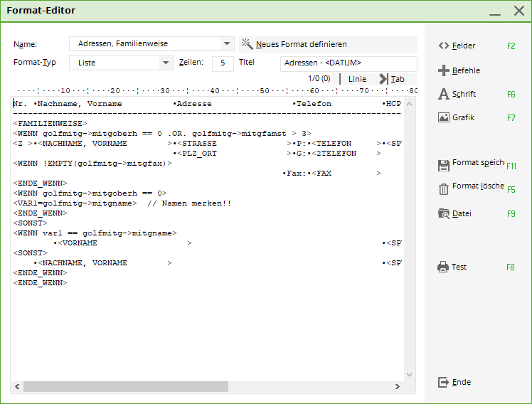532x404 pixels.
Task: Click the Befehle plus icon
Action: [x=444, y=70]
